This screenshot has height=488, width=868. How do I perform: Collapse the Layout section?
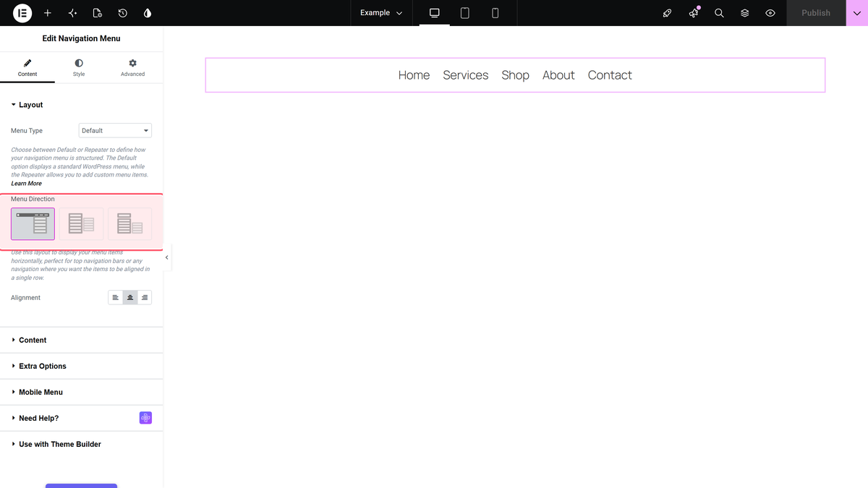click(x=81, y=105)
